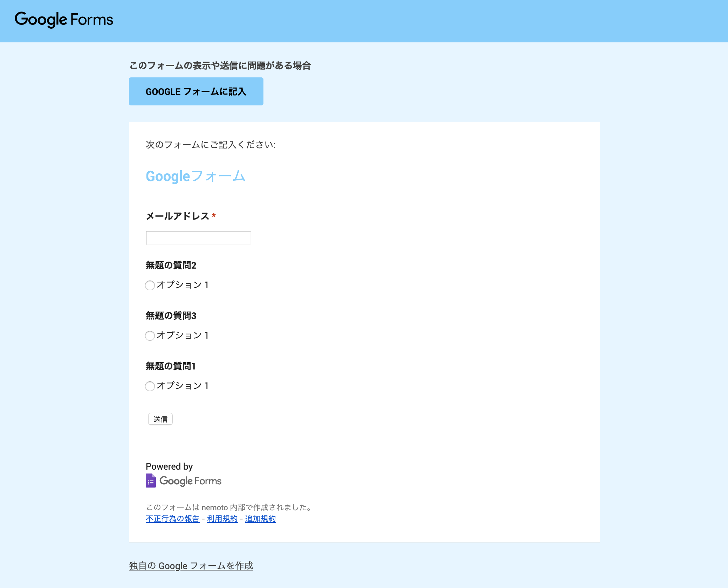Screen dimensions: 728x588
Task: Open the 追加規約 link
Action: pyautogui.click(x=261, y=519)
